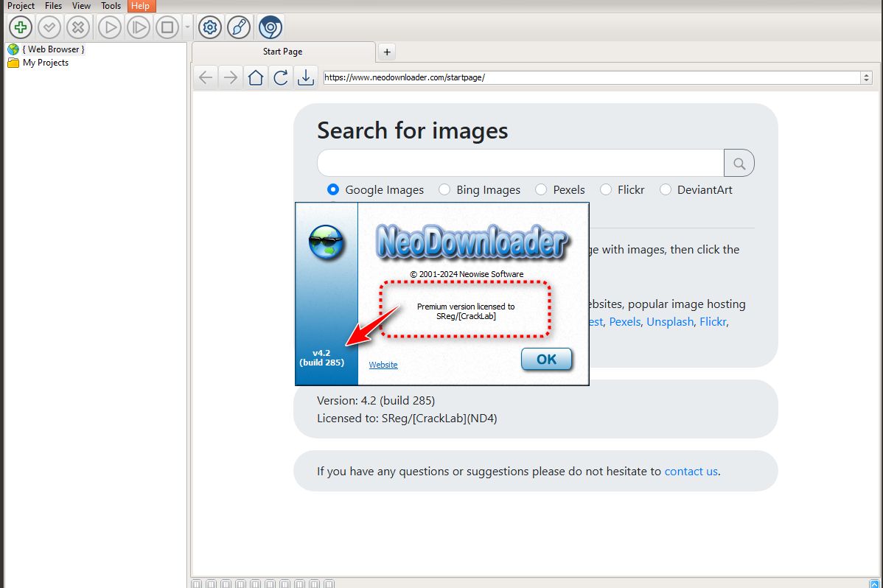Click the download arrow icon in the browser bar
This screenshot has height=588, width=883.
tap(306, 77)
